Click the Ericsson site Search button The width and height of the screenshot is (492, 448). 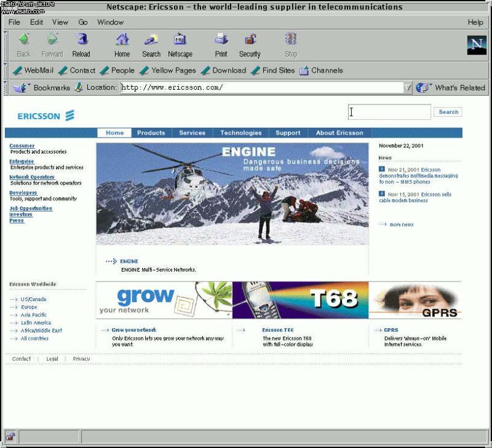(448, 112)
